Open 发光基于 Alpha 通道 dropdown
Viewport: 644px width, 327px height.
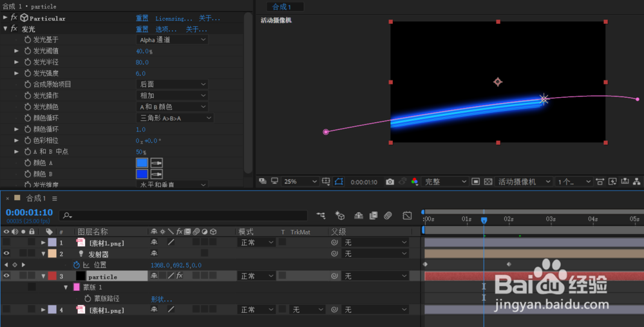(x=172, y=40)
